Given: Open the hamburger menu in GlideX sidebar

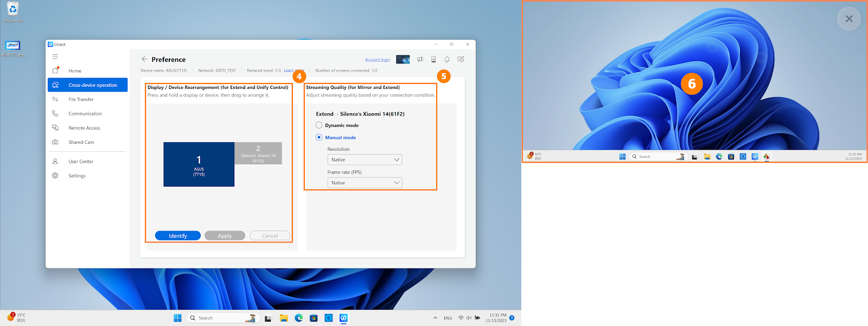Looking at the screenshot, I should (55, 56).
